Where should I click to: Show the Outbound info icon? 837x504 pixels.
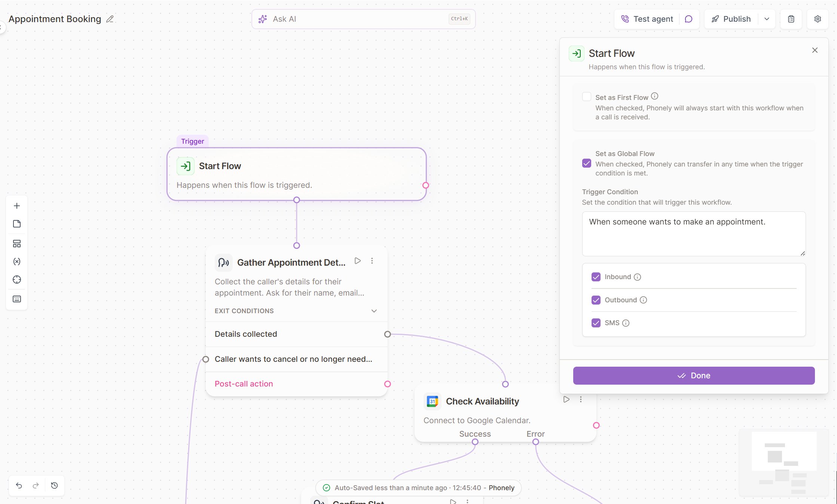643,300
